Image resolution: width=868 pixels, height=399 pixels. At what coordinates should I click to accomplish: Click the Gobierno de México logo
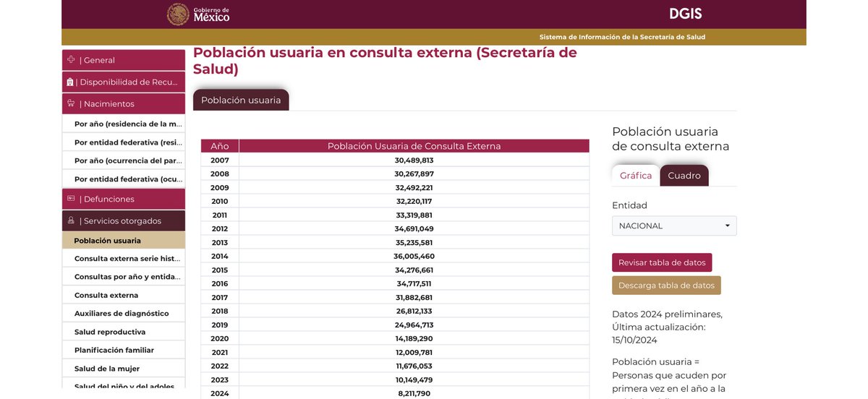pyautogui.click(x=198, y=14)
